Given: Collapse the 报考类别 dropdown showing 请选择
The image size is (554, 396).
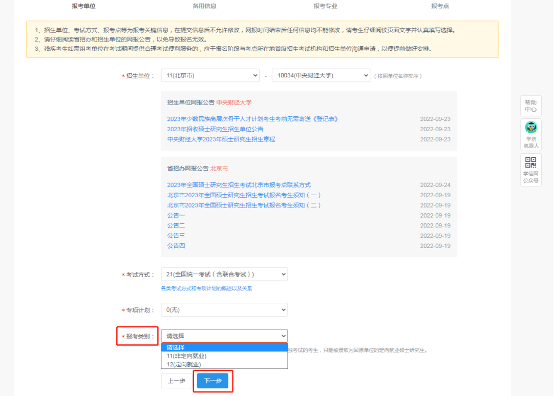Looking at the screenshot, I should [224, 336].
